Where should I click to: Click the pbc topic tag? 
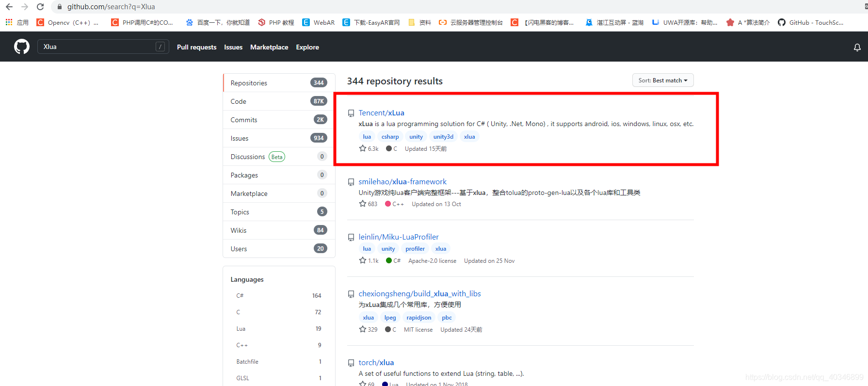(x=447, y=318)
